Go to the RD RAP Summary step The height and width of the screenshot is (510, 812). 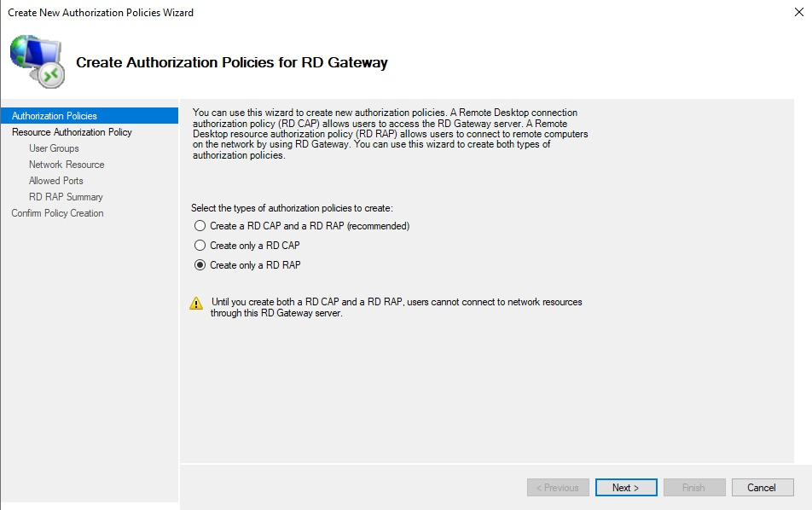click(x=66, y=197)
